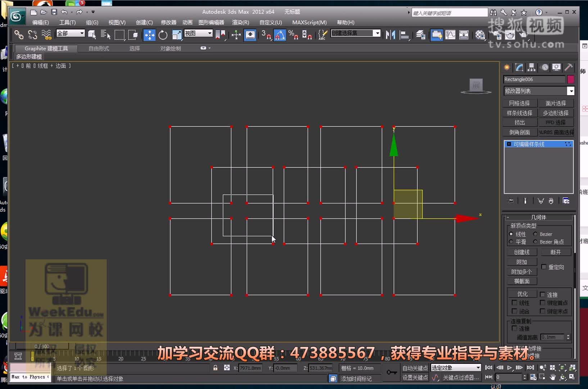Click the Render Setup teapot icon
This screenshot has width=588, height=389.
[x=511, y=36]
